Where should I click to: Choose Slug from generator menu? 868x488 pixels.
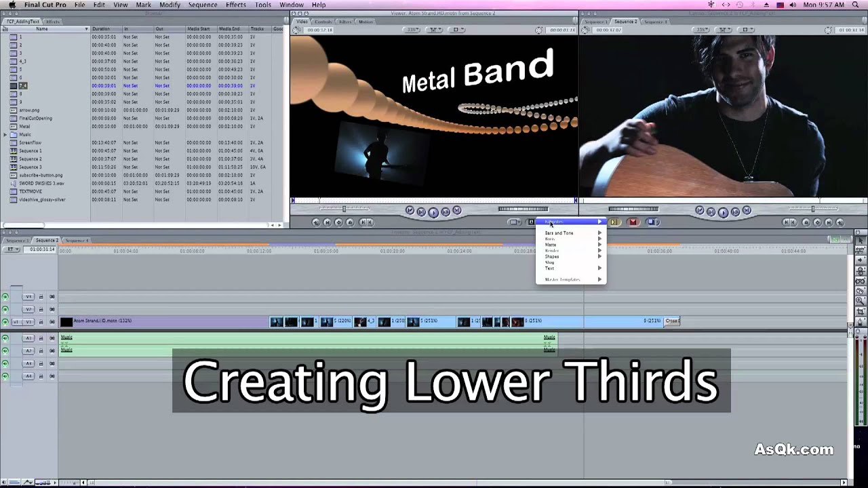click(570, 262)
